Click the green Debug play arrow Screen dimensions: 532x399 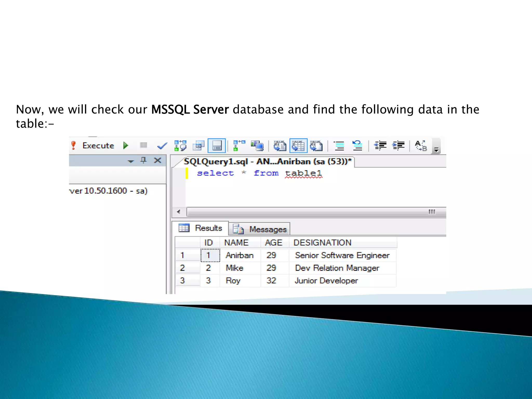[126, 145]
